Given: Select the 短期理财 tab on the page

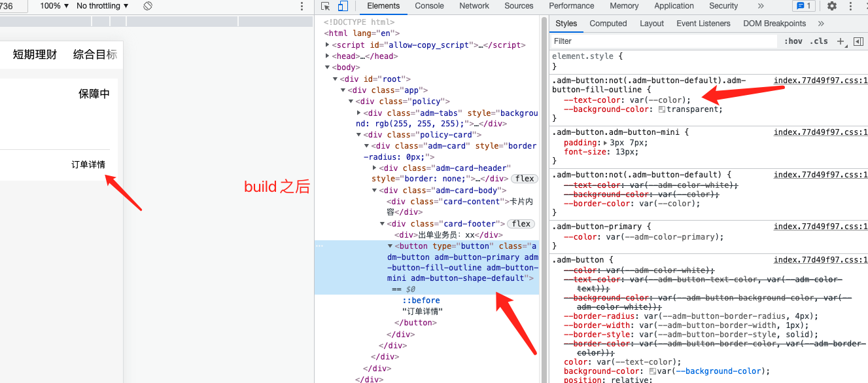Looking at the screenshot, I should tap(35, 54).
